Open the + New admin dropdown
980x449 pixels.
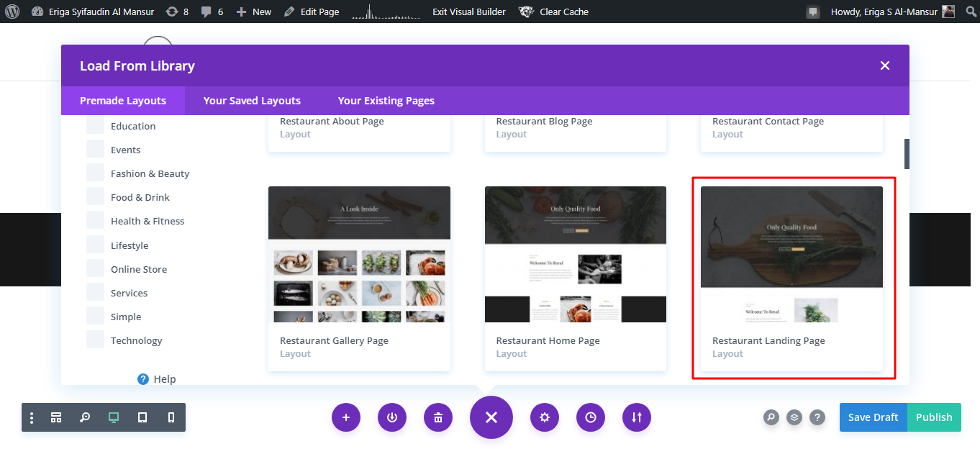[x=253, y=12]
